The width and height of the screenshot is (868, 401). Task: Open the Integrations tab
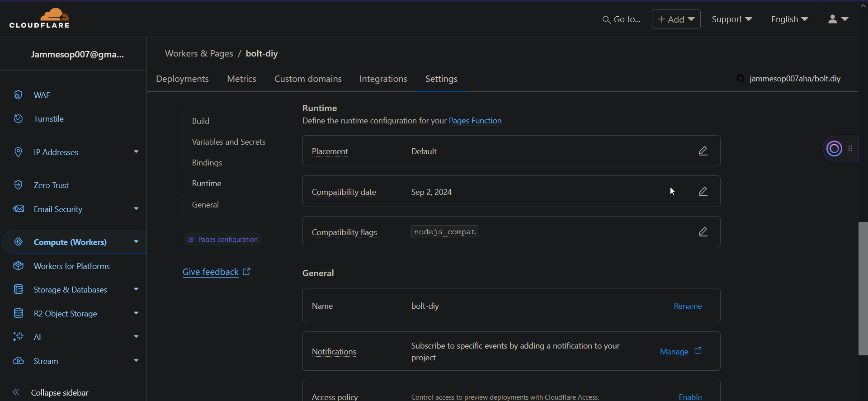click(383, 79)
